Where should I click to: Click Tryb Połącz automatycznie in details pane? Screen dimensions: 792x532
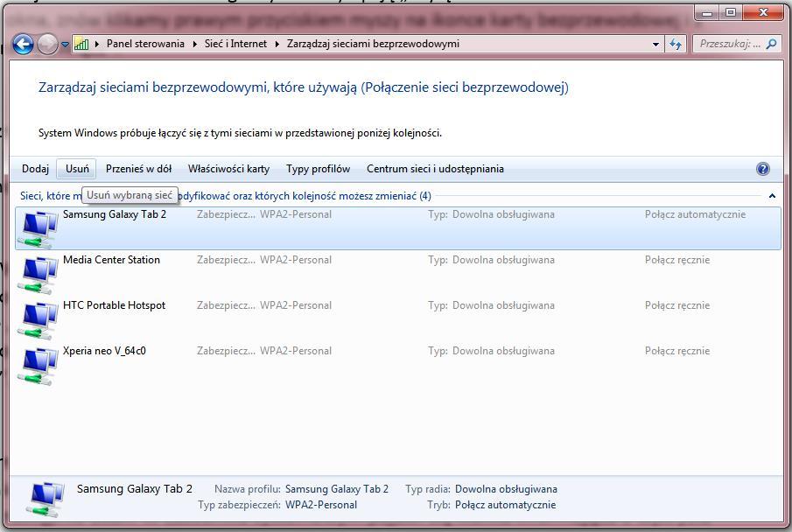[x=506, y=505]
